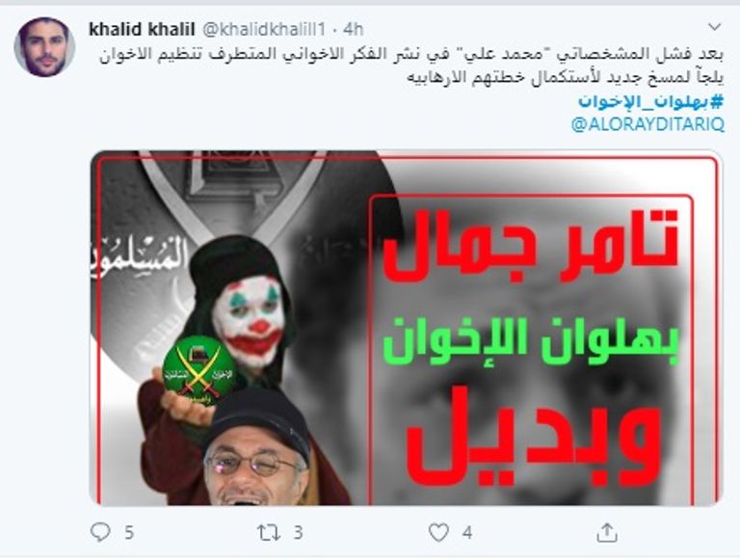
Task: Open the 4h timestamp link
Action: tap(353, 29)
